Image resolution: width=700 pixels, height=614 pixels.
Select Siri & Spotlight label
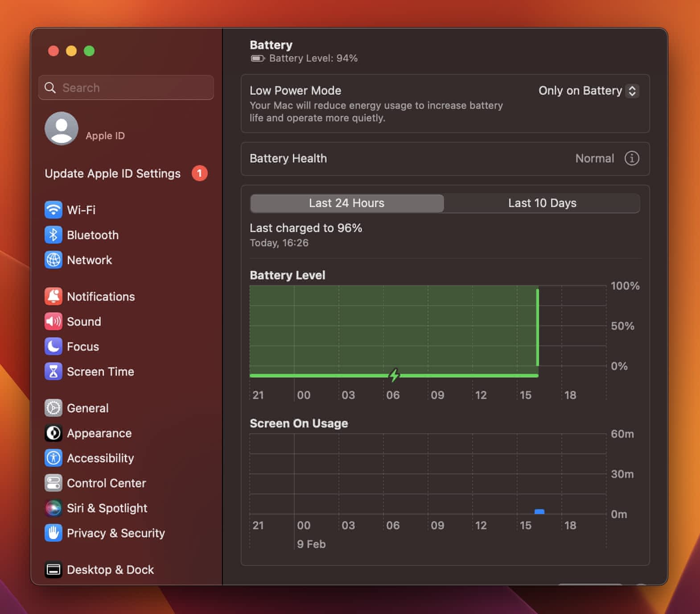point(107,508)
